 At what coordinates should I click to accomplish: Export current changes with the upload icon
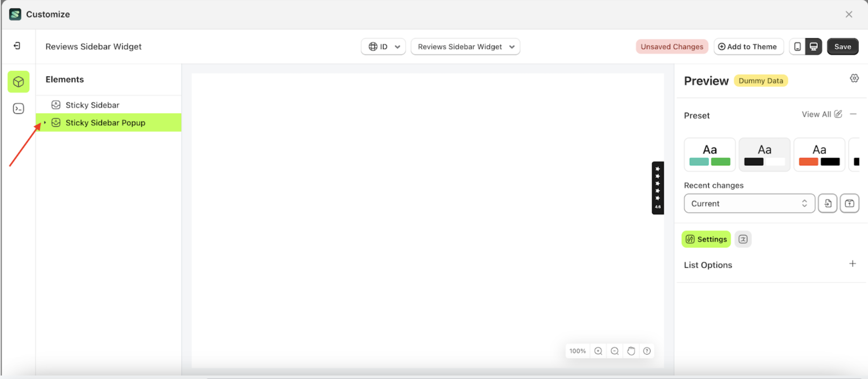849,203
